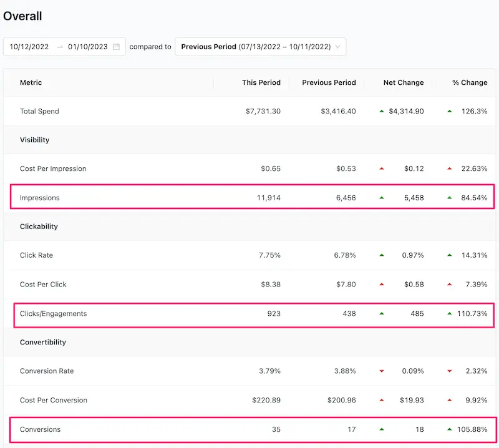Expand dropdown chevron next to Previous Period dates
This screenshot has width=499, height=448.
pyautogui.click(x=338, y=47)
